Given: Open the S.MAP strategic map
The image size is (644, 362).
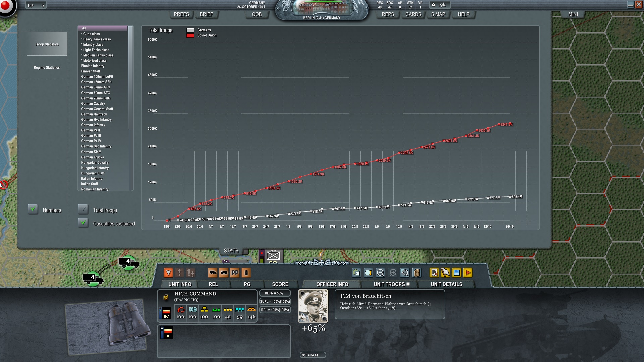Looking at the screenshot, I should (x=438, y=14).
